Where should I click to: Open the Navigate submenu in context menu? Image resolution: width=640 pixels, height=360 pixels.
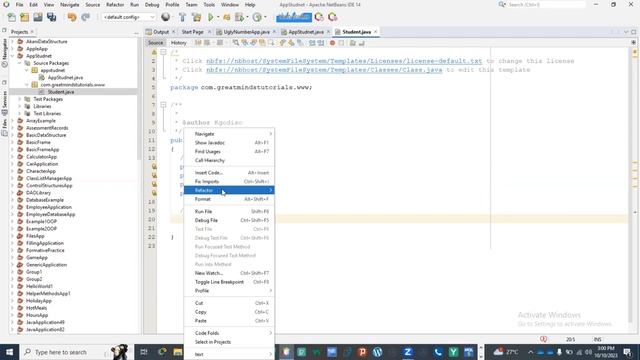point(229,134)
